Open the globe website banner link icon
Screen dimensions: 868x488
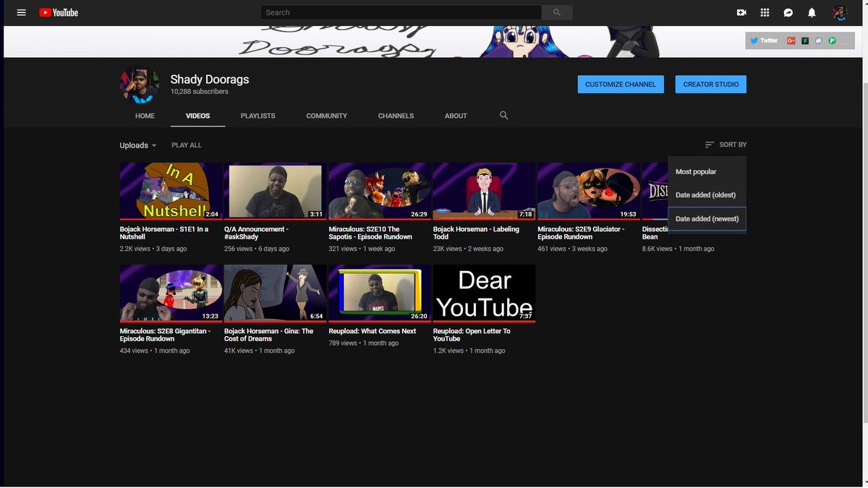pyautogui.click(x=819, y=40)
